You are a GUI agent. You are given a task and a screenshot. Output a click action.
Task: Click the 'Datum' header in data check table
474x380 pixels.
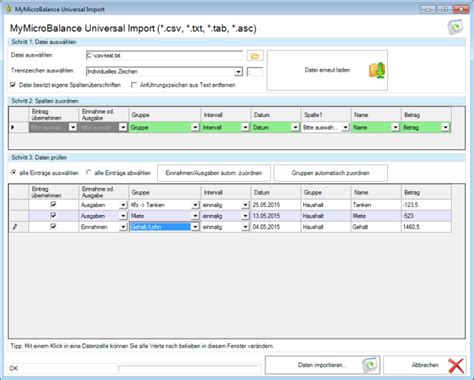[x=275, y=192]
